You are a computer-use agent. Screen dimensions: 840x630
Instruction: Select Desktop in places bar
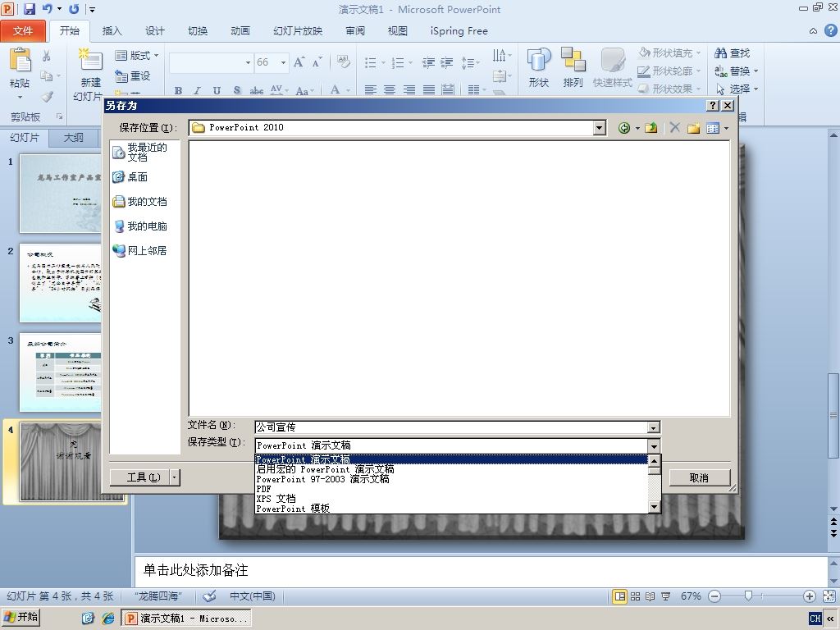(130, 177)
